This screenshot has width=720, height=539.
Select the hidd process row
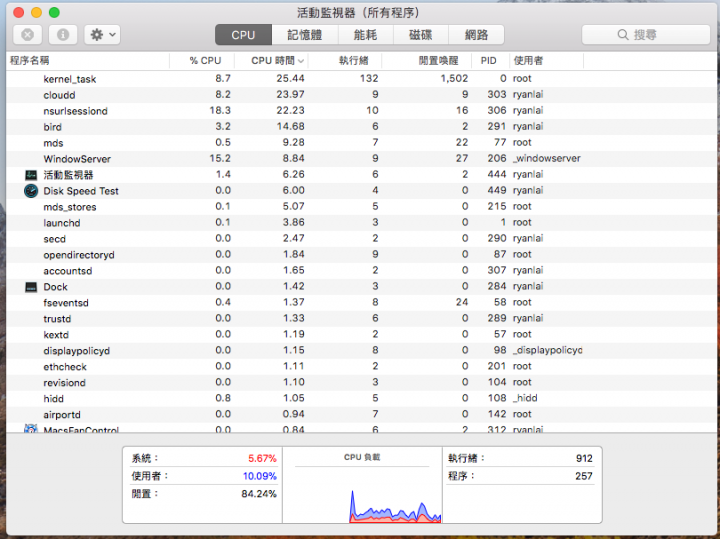[360, 399]
